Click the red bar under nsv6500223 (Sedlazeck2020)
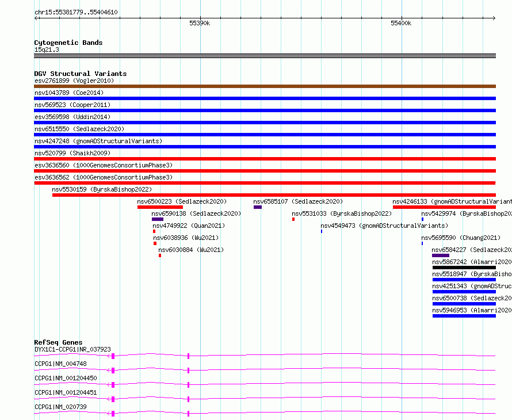The width and height of the screenshot is (512, 420). 160,207
